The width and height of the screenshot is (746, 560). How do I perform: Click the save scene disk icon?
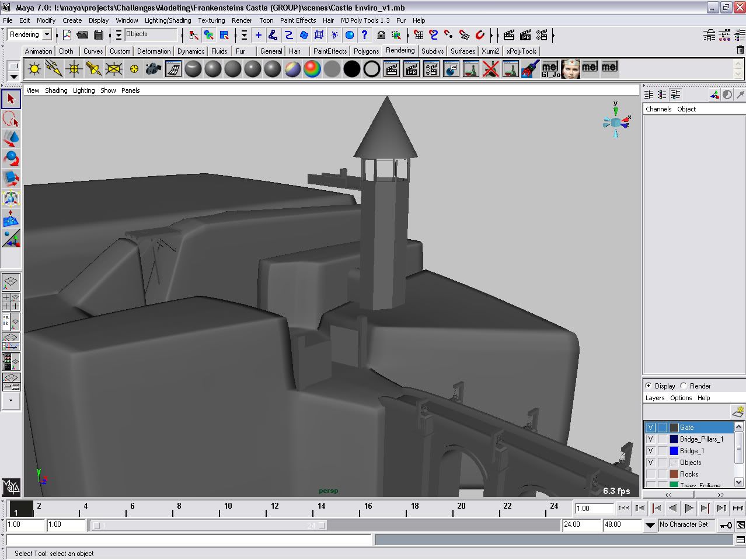click(99, 36)
